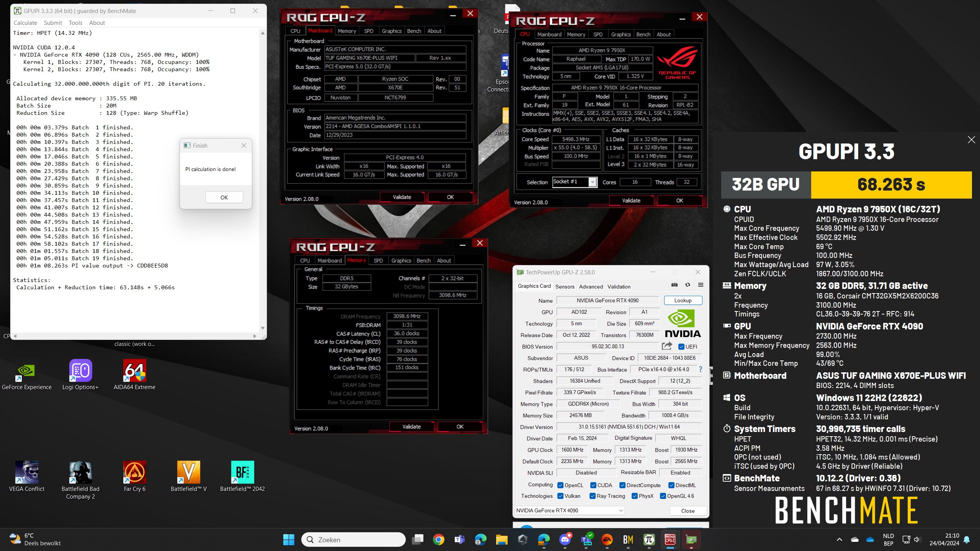Click the Windows Start button
The image size is (980, 551).
pyautogui.click(x=289, y=540)
